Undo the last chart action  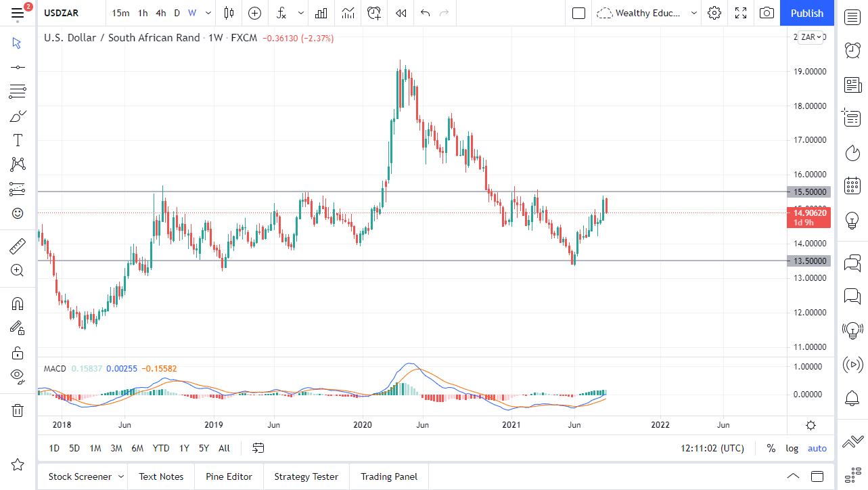[426, 13]
